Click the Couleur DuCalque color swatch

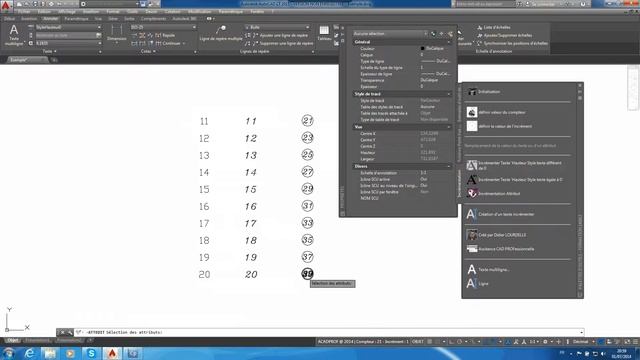(x=422, y=48)
